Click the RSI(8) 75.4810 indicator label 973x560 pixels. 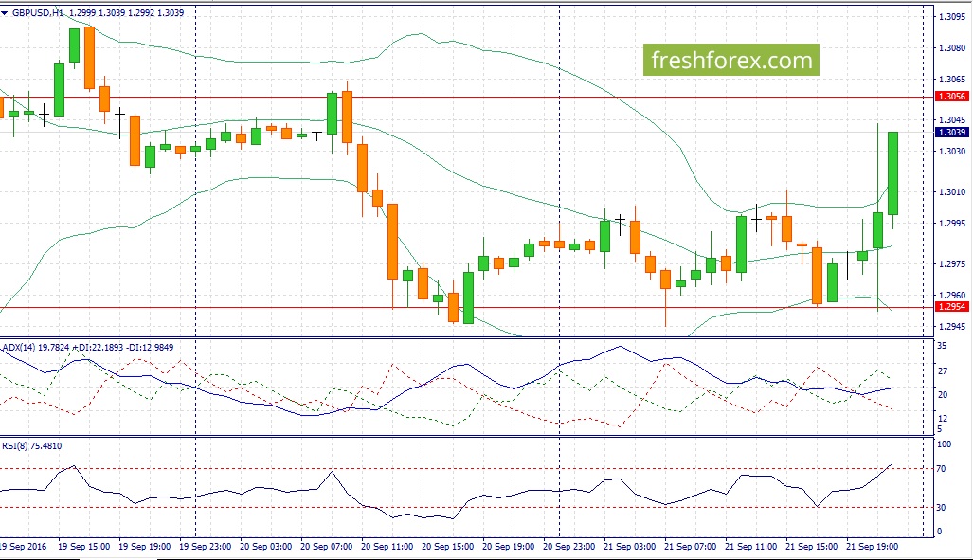pyautogui.click(x=32, y=445)
